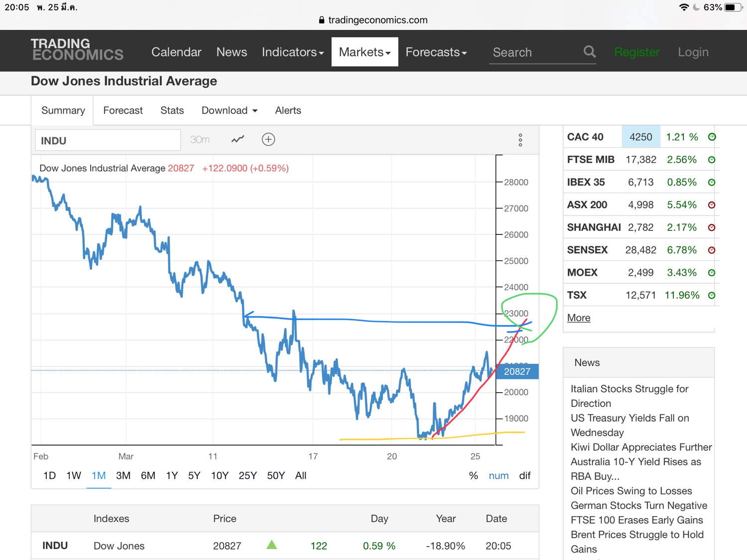Click the INDU symbol input field

point(108,141)
